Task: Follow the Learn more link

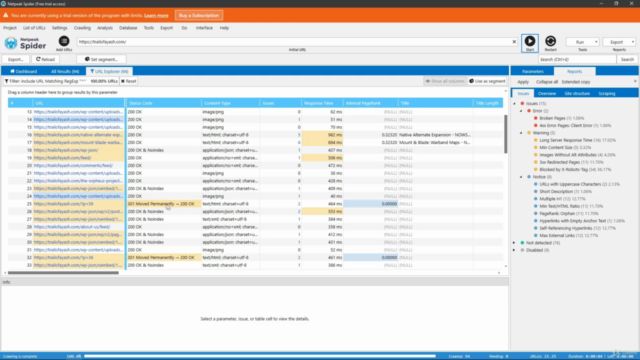Action: pos(156,16)
